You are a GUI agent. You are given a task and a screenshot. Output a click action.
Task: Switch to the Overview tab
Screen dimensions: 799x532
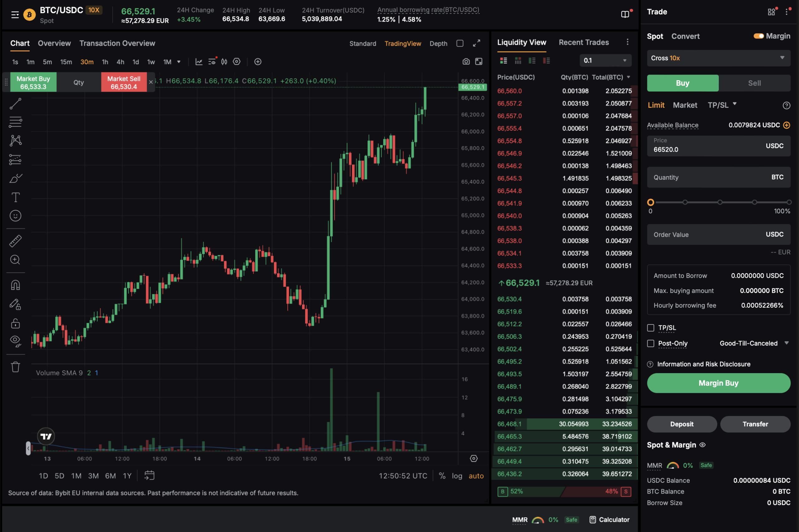[54, 43]
